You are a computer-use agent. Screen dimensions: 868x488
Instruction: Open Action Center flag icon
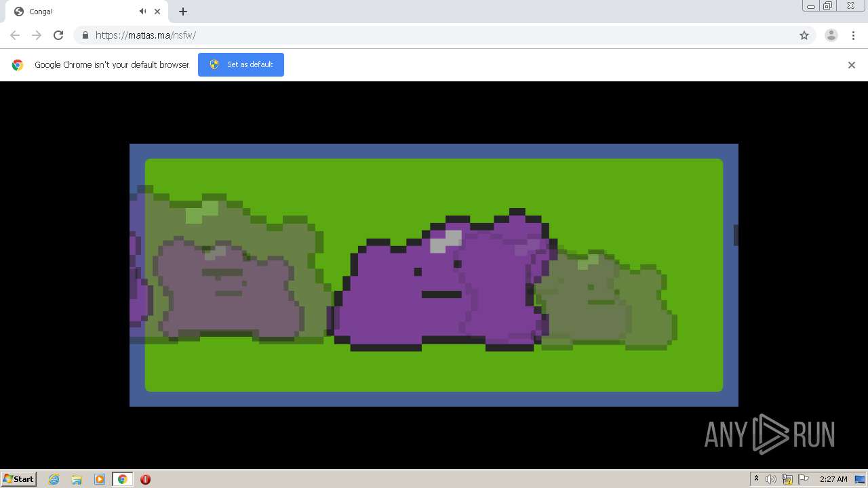pos(804,479)
